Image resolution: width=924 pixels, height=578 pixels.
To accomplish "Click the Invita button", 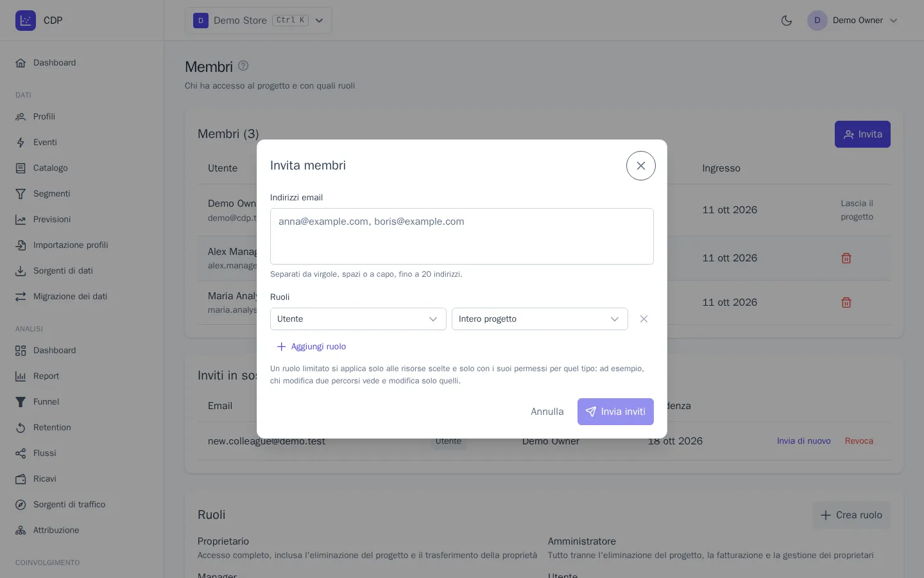I will [x=862, y=134].
